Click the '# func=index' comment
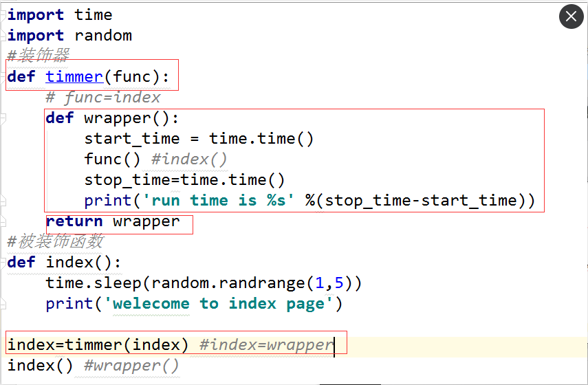Viewport: 588px width, 385px height. (103, 98)
